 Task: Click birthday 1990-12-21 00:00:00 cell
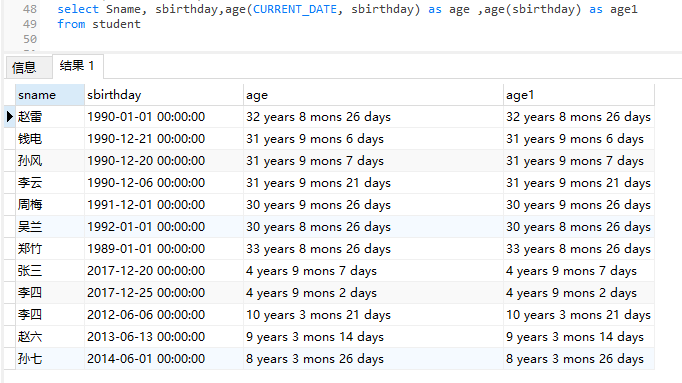[x=164, y=139]
